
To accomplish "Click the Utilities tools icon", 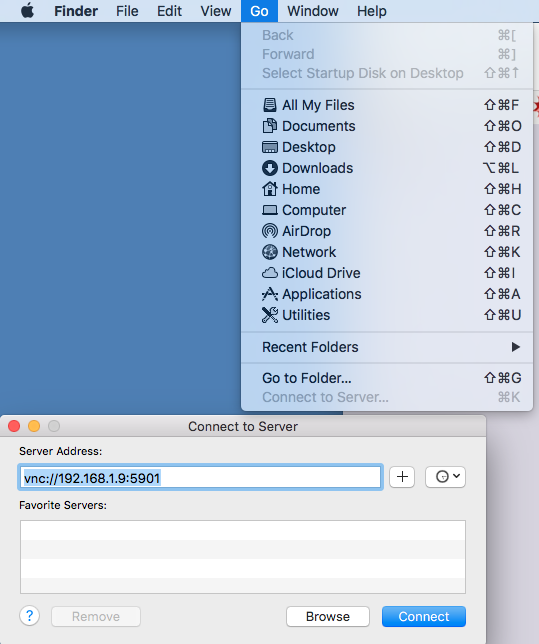I will [x=270, y=315].
